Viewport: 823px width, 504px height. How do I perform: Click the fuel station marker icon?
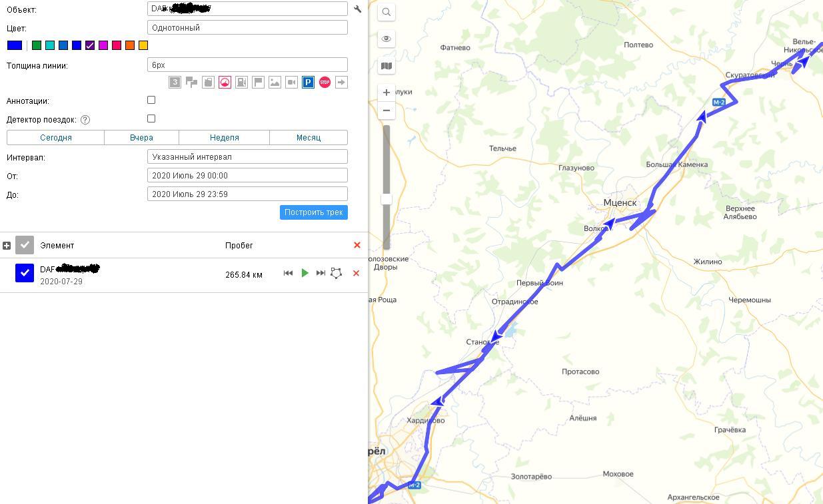coord(241,82)
